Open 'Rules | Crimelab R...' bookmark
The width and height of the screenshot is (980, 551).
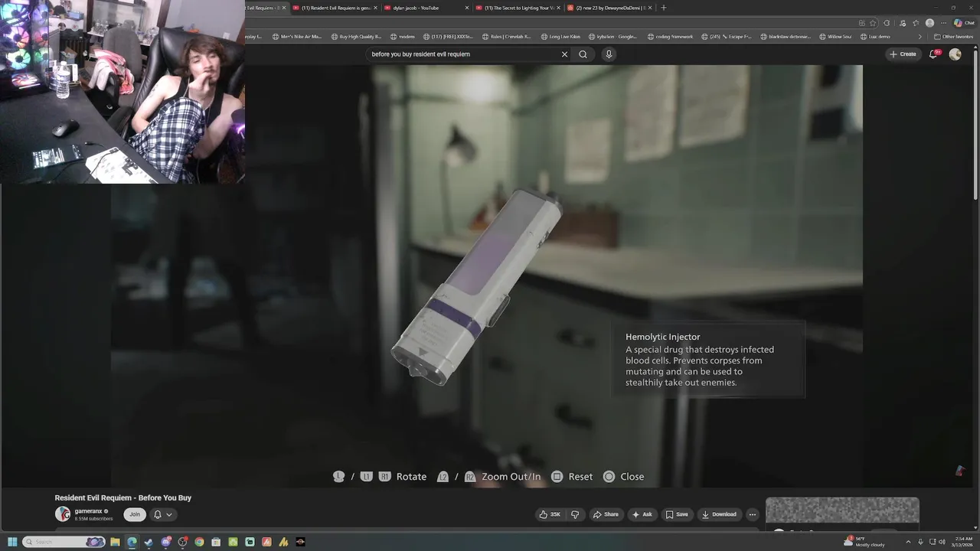pos(506,37)
